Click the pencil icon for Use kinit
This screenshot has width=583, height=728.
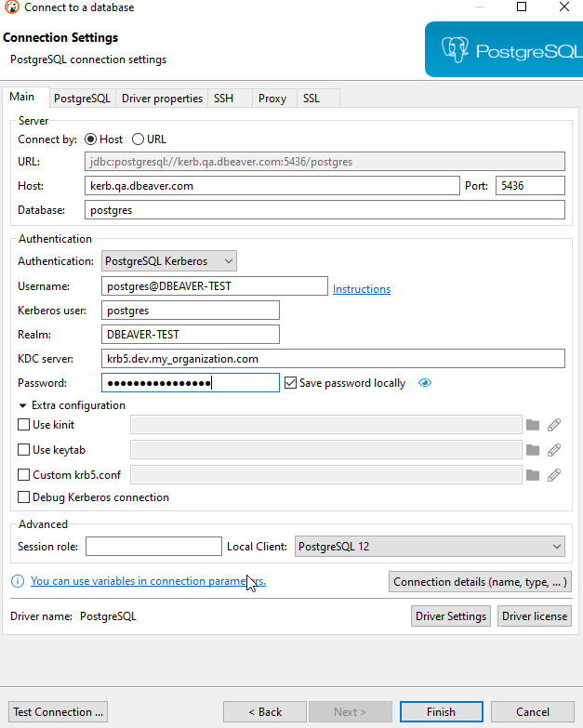click(554, 425)
